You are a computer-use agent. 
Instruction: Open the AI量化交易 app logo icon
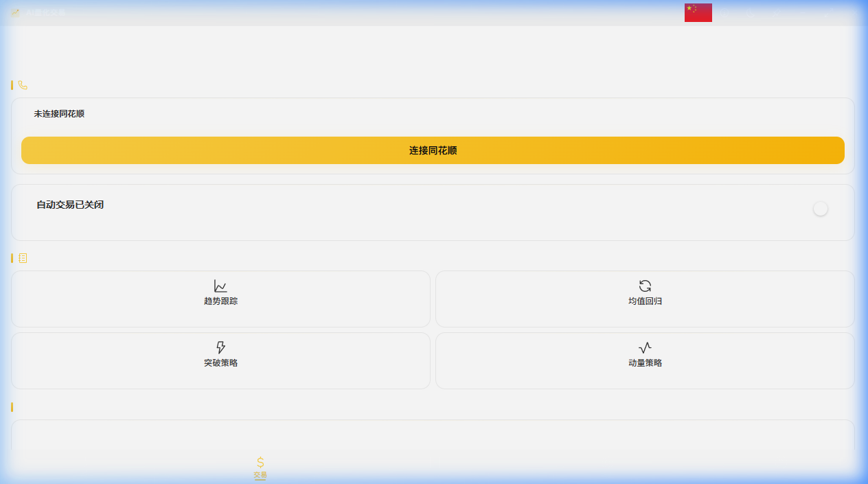click(x=14, y=12)
